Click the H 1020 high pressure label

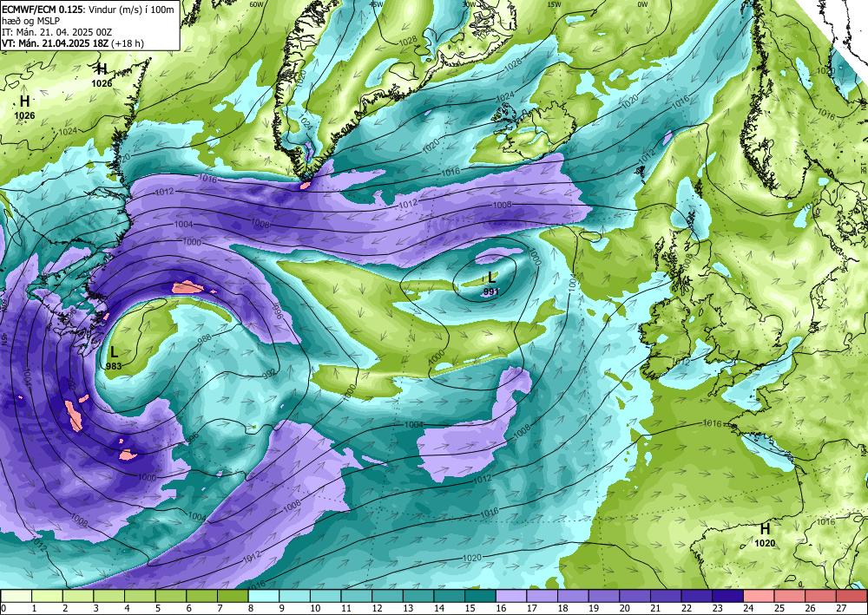765,535
